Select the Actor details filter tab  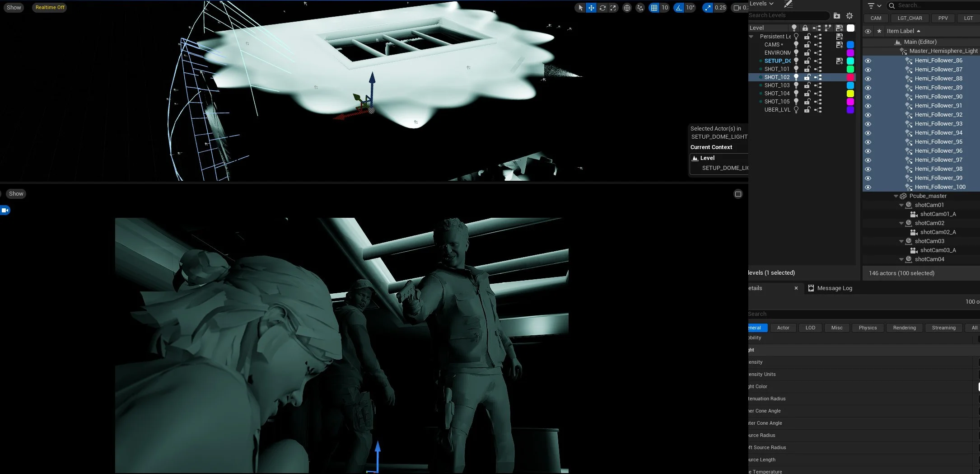pyautogui.click(x=783, y=328)
